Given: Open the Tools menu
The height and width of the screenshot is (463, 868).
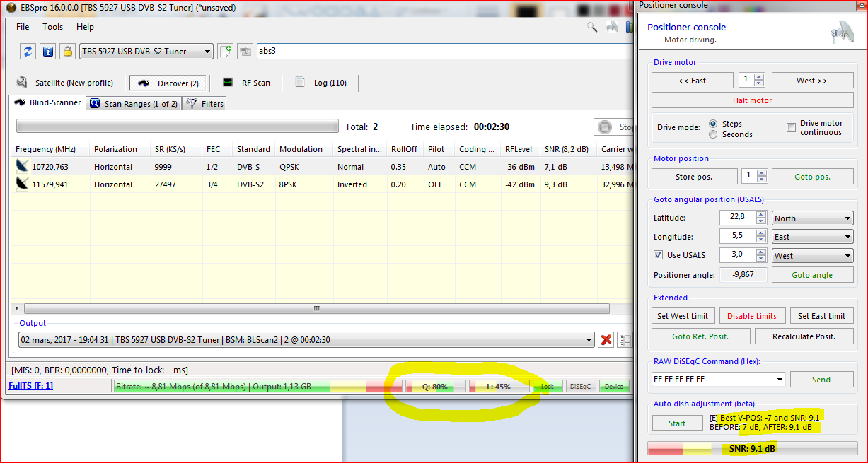Looking at the screenshot, I should click(52, 27).
